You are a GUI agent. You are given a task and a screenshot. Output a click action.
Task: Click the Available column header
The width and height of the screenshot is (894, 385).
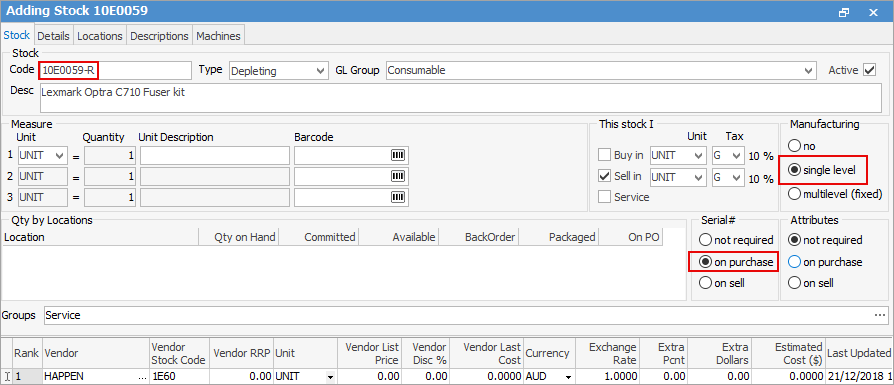(x=398, y=237)
